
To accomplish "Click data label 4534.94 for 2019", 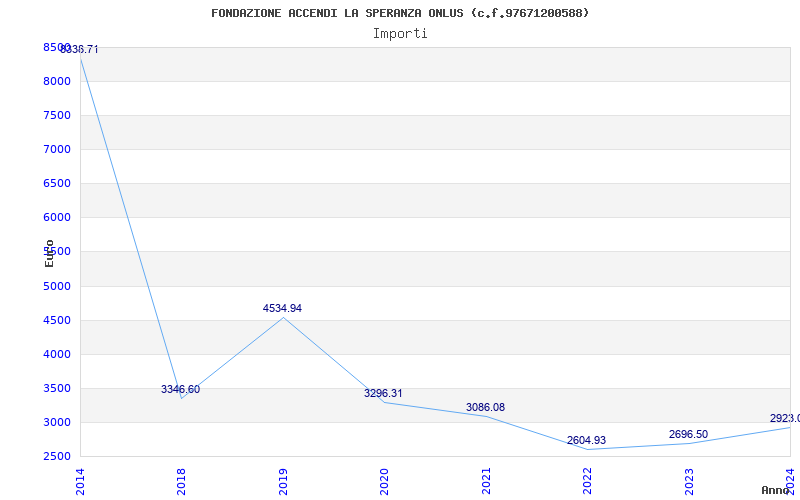I will tap(282, 308).
